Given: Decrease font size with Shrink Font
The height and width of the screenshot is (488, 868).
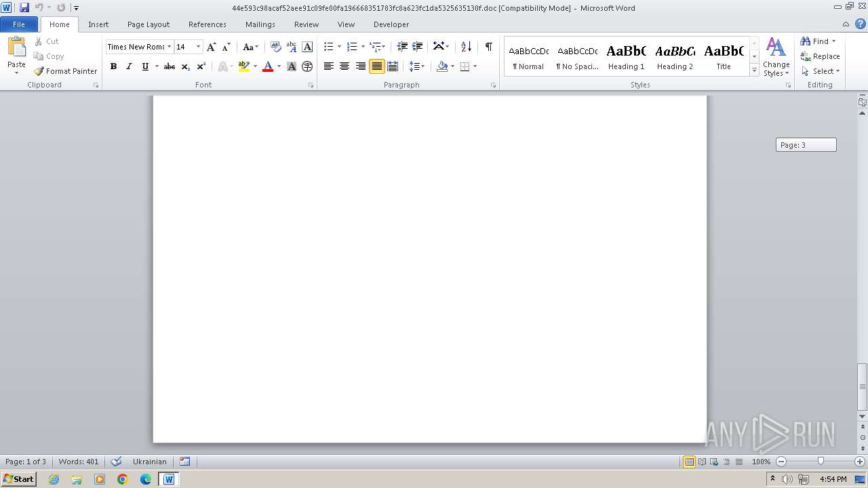Looking at the screenshot, I should pyautogui.click(x=226, y=47).
